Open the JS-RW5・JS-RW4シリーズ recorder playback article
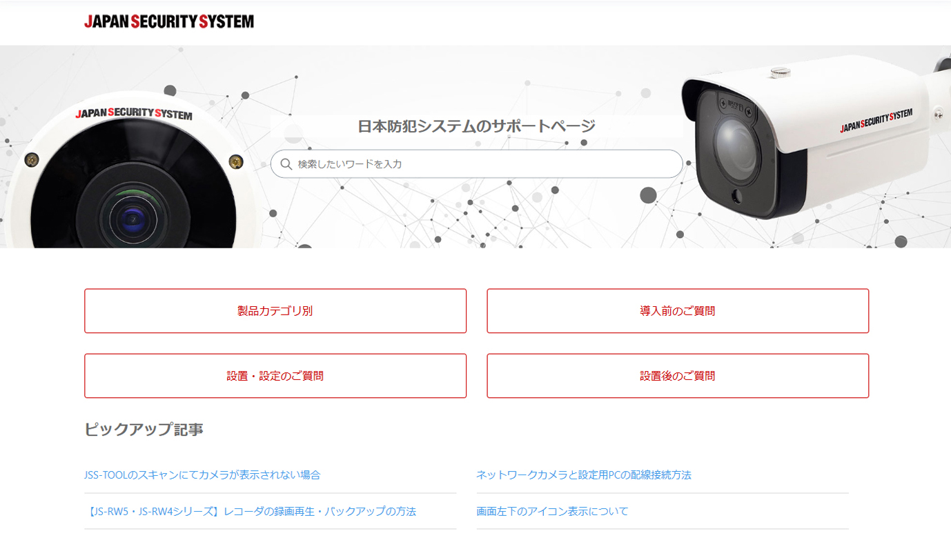Screen dimensions: 951x560 (x=251, y=511)
